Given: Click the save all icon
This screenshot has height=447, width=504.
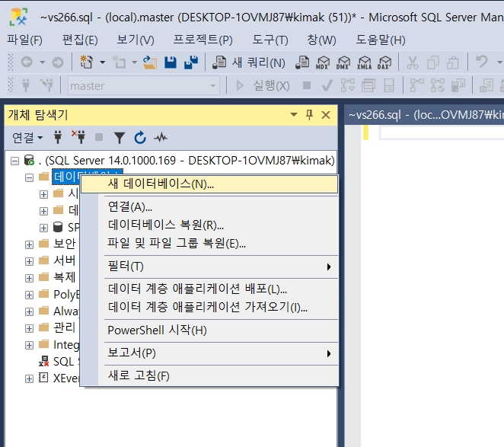Looking at the screenshot, I should click(191, 62).
